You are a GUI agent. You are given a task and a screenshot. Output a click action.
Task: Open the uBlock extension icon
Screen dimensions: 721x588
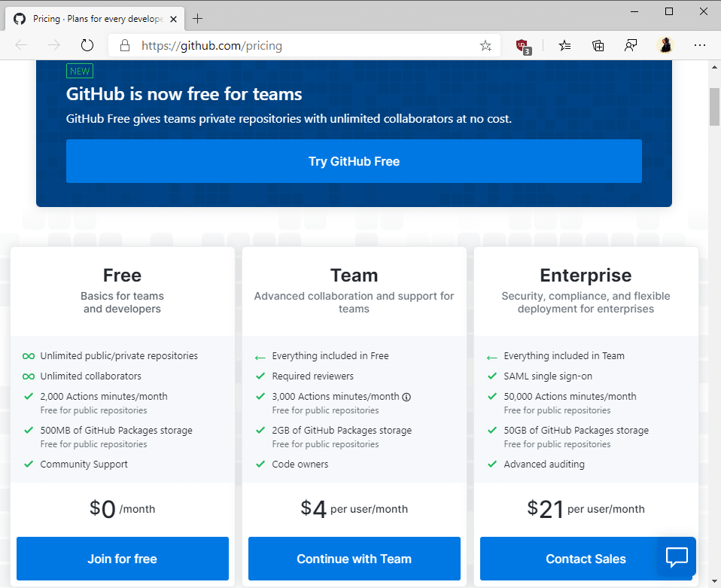click(x=524, y=46)
